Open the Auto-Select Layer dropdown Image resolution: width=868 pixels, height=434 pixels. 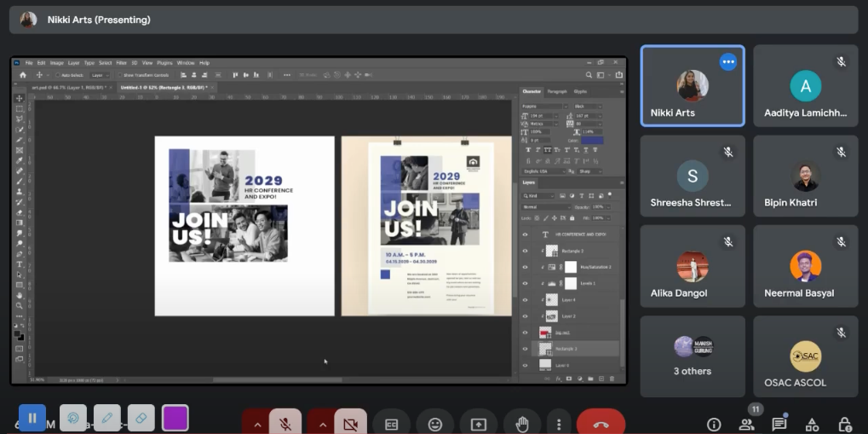100,75
